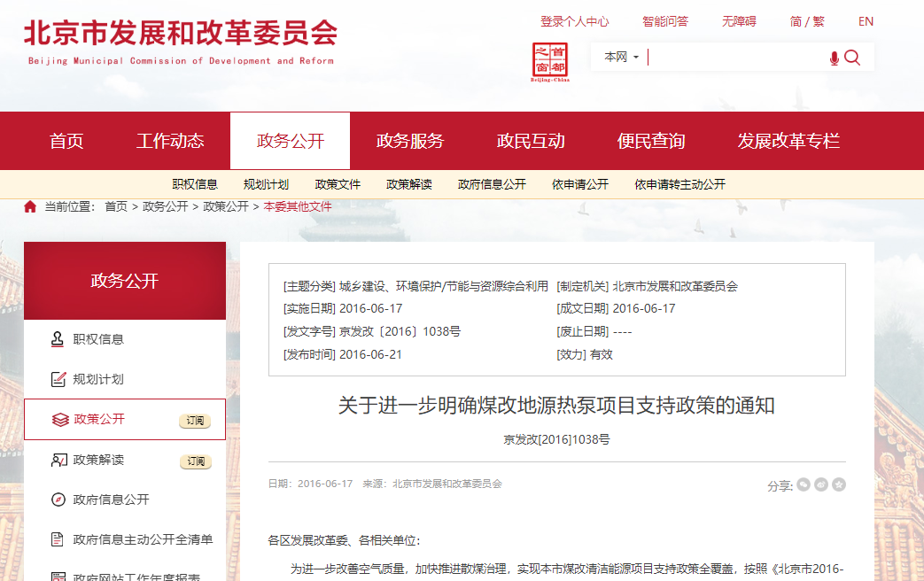Image resolution: width=924 pixels, height=581 pixels.
Task: Go to 首页 main nav tab
Action: [x=66, y=141]
